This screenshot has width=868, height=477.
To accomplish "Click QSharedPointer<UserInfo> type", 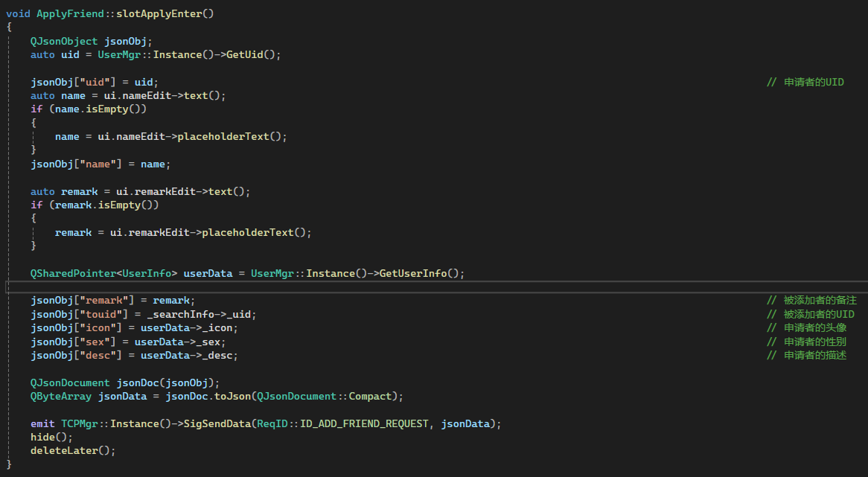I will [x=103, y=273].
